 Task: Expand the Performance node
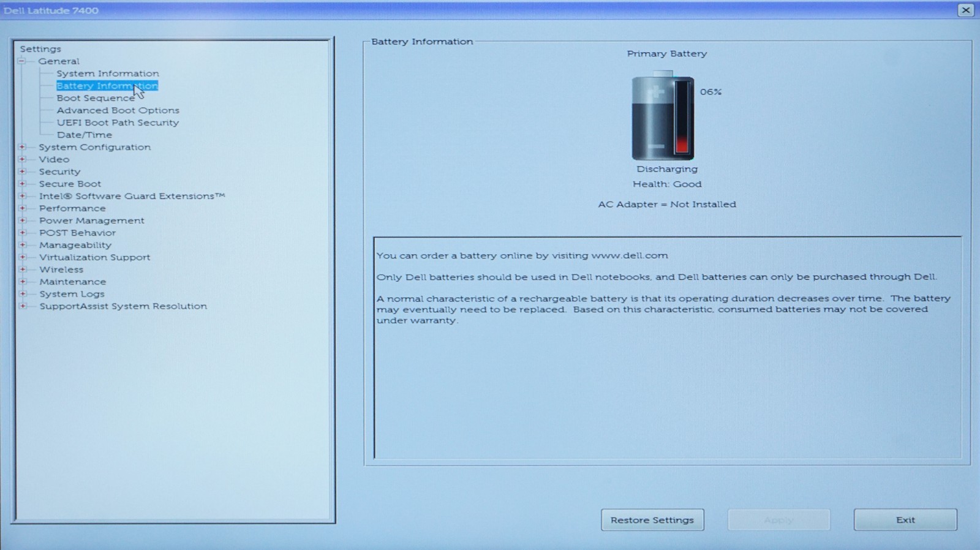[23, 208]
